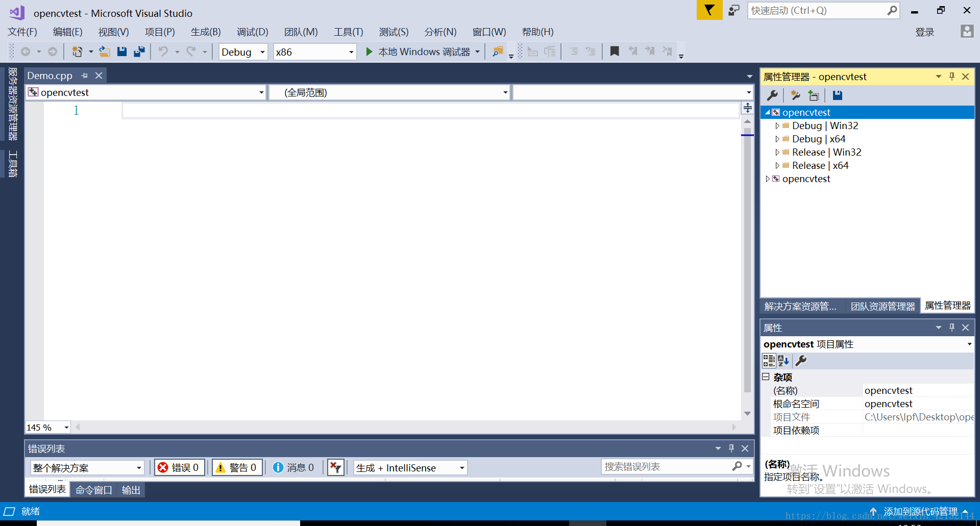Open the Properties wrench icon in 属性管理器
980x526 pixels.
pos(772,95)
